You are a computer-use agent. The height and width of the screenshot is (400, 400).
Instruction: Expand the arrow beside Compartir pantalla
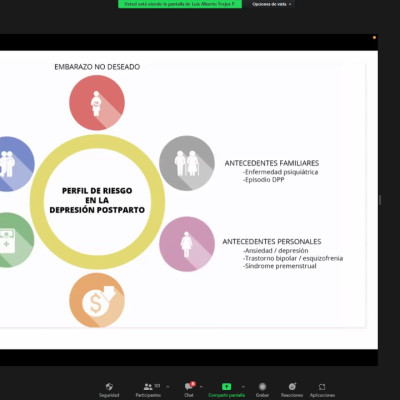[x=243, y=387]
